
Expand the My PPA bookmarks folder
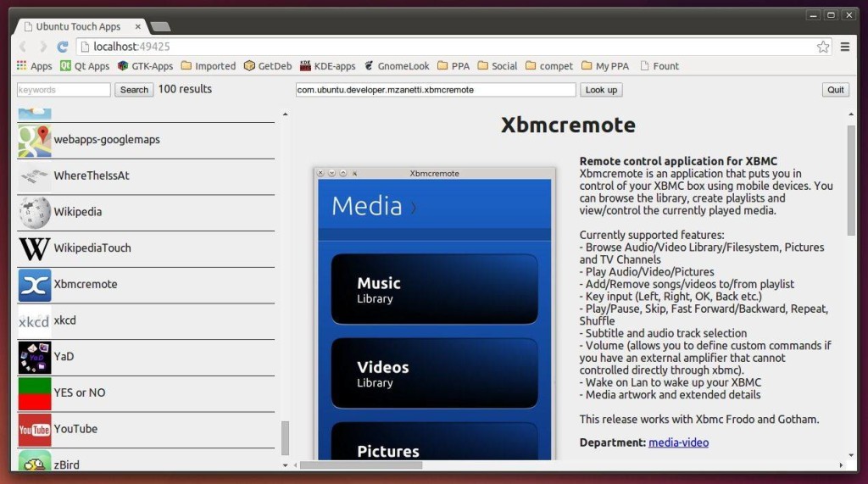pos(605,66)
